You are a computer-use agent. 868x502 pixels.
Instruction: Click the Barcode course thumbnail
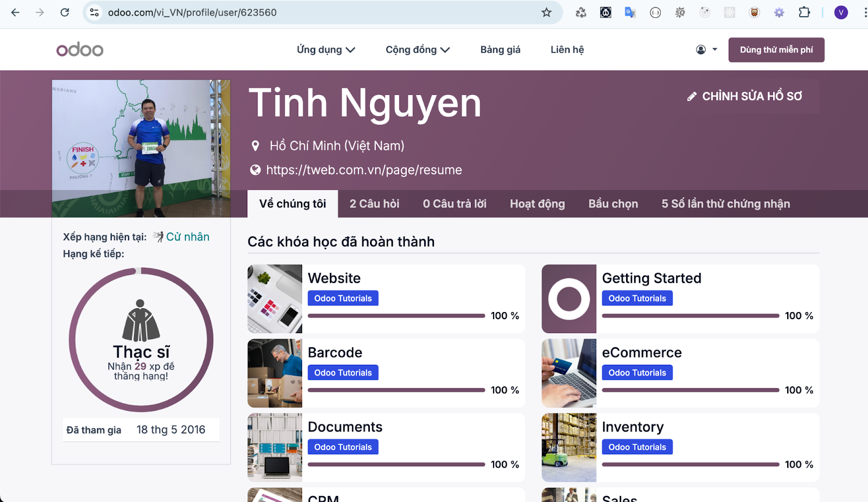[x=275, y=373]
